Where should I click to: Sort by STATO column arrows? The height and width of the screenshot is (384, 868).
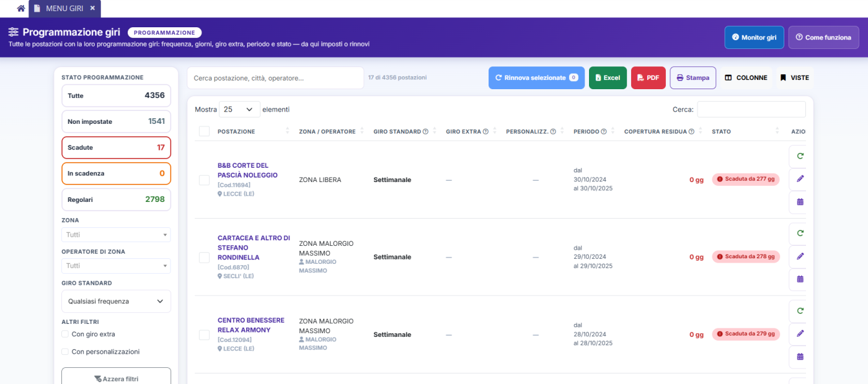(x=777, y=131)
